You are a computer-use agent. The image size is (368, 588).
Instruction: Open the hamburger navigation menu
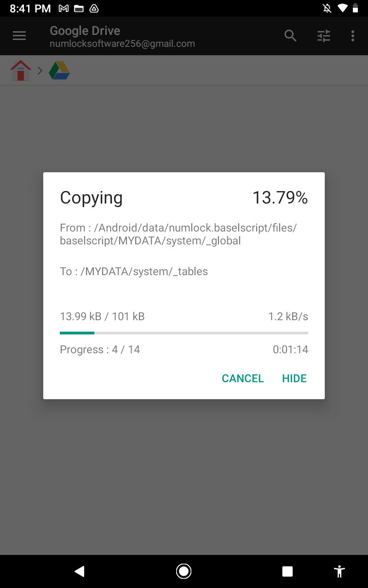pos(19,36)
